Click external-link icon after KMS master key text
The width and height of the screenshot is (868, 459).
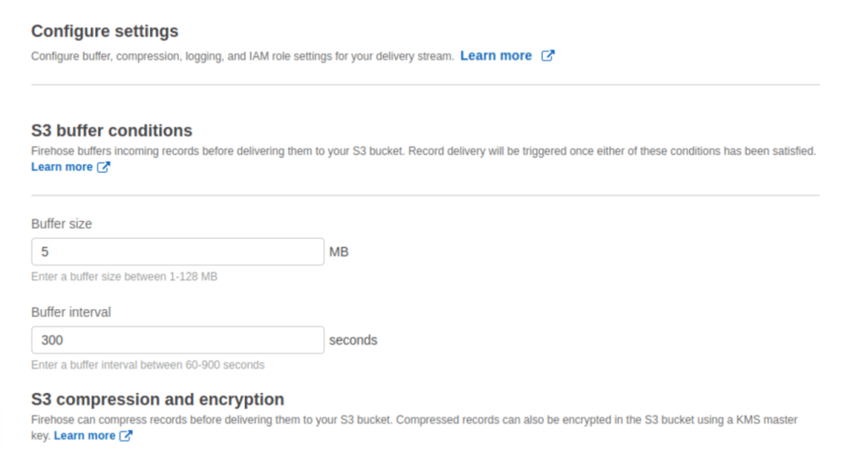[126, 436]
